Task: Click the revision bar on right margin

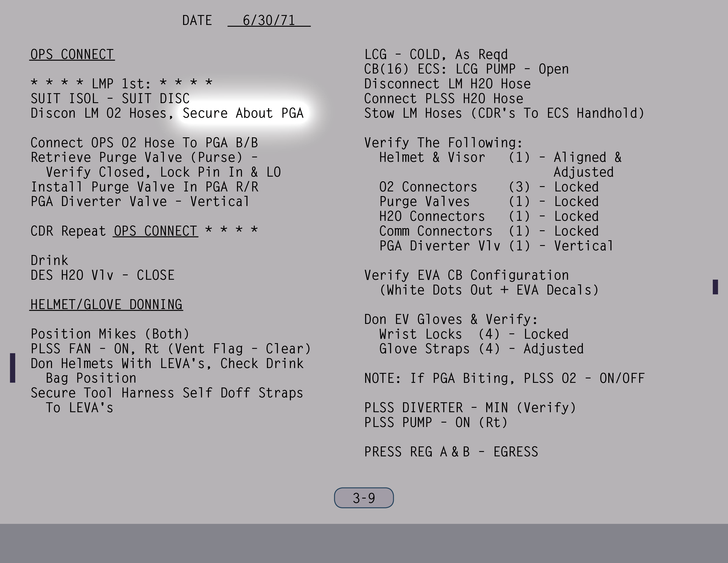Action: pyautogui.click(x=715, y=287)
